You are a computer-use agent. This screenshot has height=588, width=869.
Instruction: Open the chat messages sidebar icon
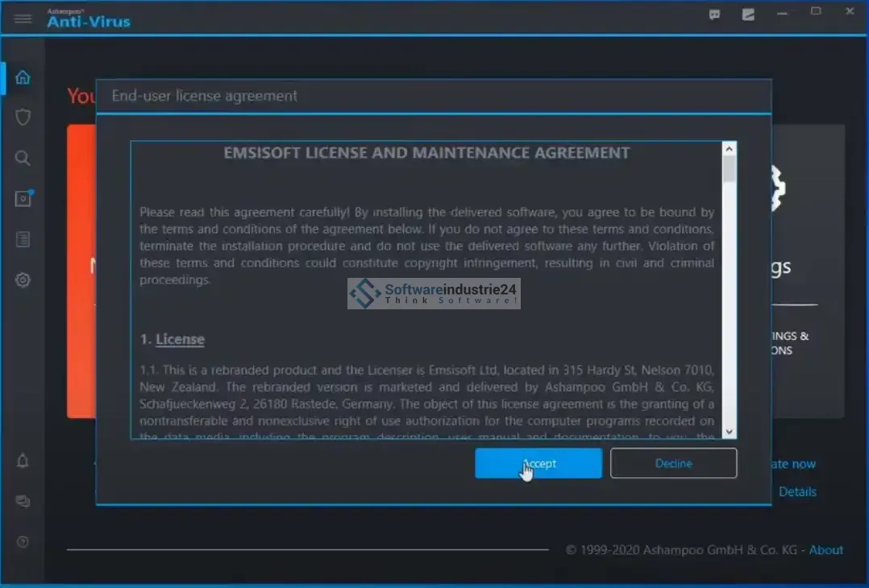tap(23, 501)
